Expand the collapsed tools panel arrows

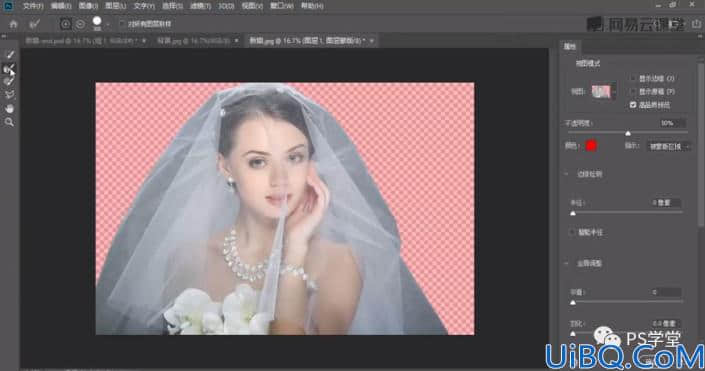4,37
